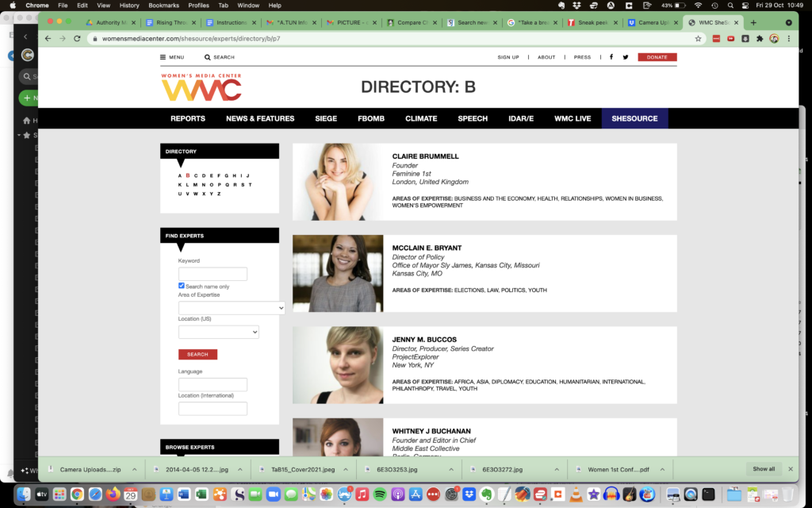Image resolution: width=812 pixels, height=508 pixels.
Task: Open the hamburger MENU icon
Action: 163,57
